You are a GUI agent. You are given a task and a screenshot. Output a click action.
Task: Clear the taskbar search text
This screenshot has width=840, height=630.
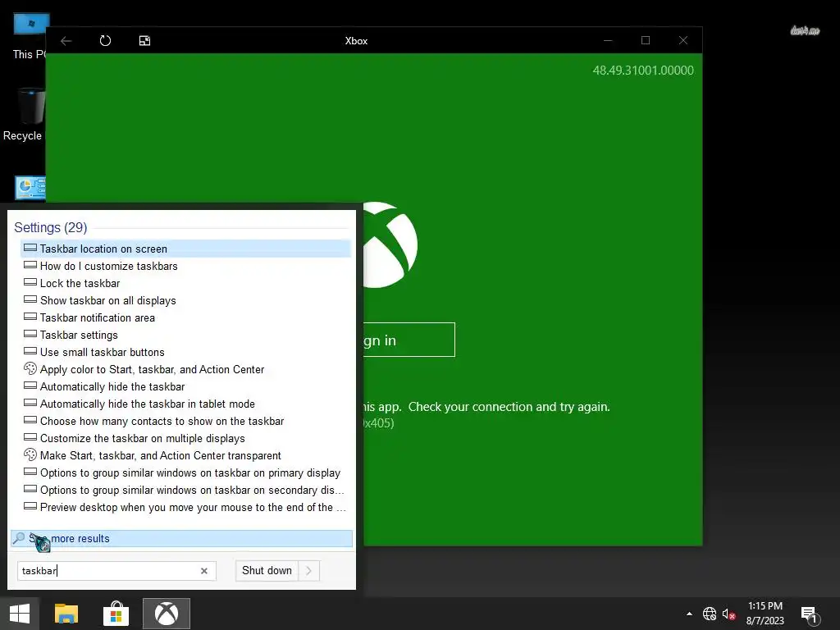[204, 571]
